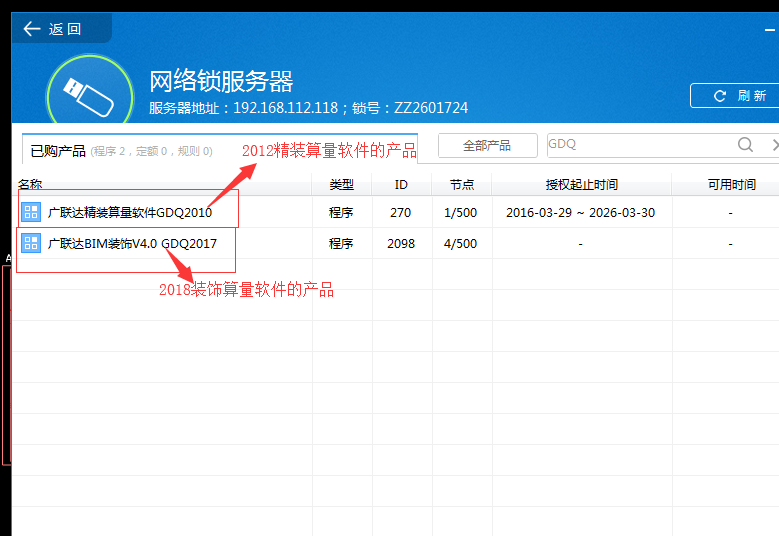Viewport: 779px width, 536px height.
Task: Select row 广联达精装算量软件GDQ2010
Action: (x=395, y=213)
